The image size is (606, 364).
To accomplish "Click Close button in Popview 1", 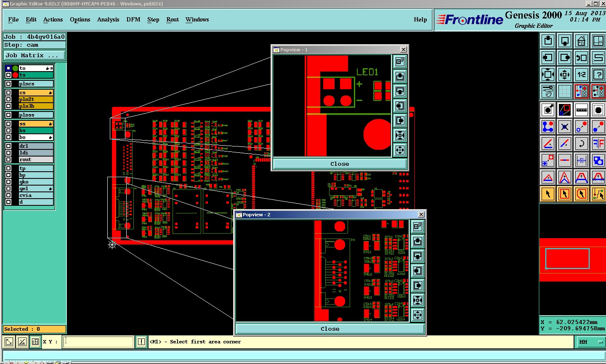I will tap(340, 164).
